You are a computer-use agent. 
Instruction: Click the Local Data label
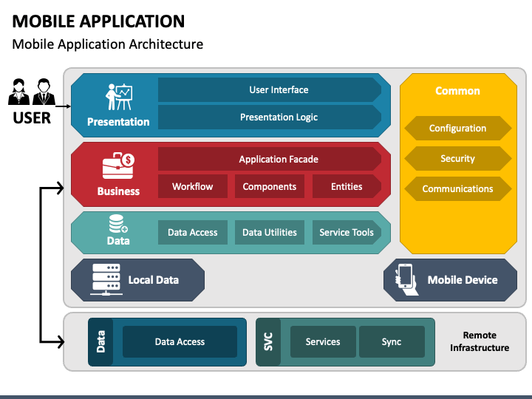tap(154, 280)
